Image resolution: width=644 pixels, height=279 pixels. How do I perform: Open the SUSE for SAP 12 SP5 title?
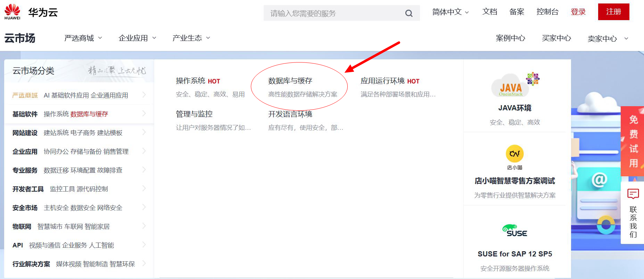515,254
